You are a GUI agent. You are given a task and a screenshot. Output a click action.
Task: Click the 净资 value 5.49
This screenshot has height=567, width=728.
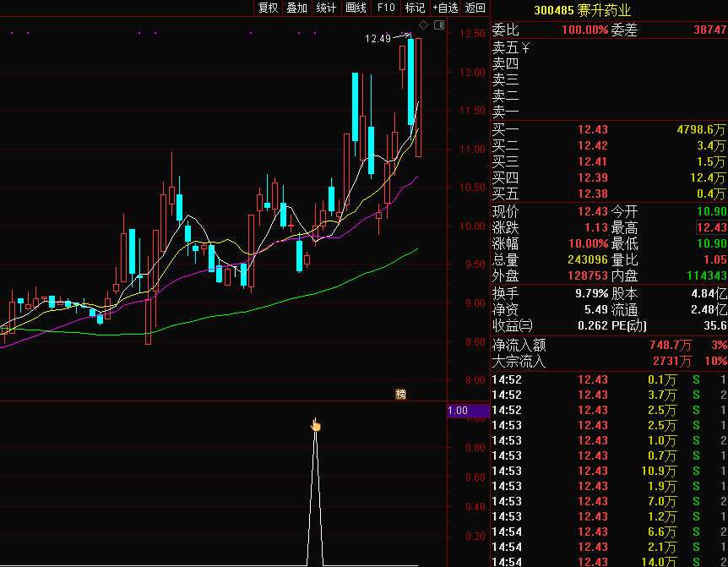pyautogui.click(x=596, y=310)
